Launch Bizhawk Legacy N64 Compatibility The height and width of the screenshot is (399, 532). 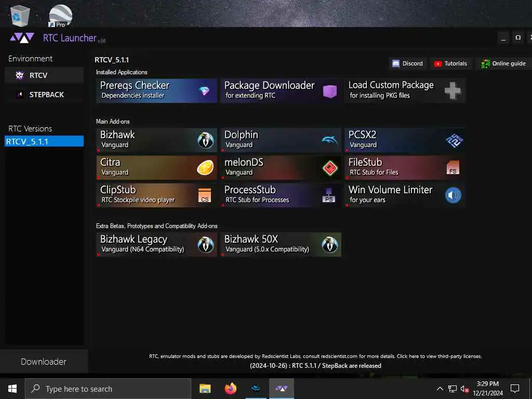point(156,245)
